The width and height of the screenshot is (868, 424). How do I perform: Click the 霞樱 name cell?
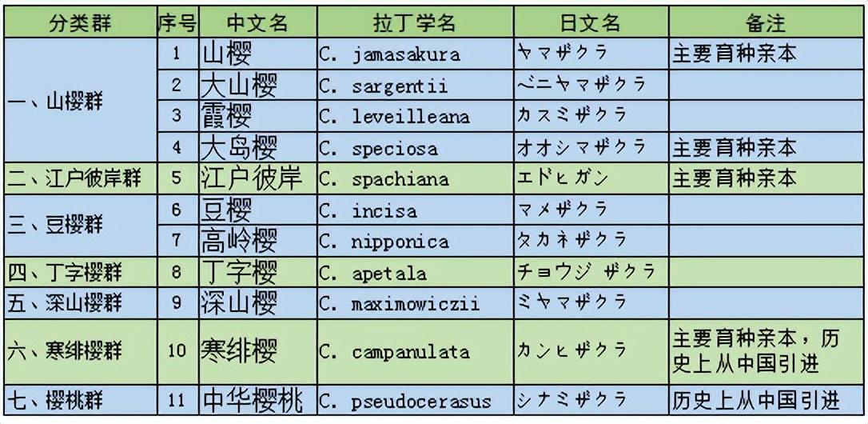[257, 117]
